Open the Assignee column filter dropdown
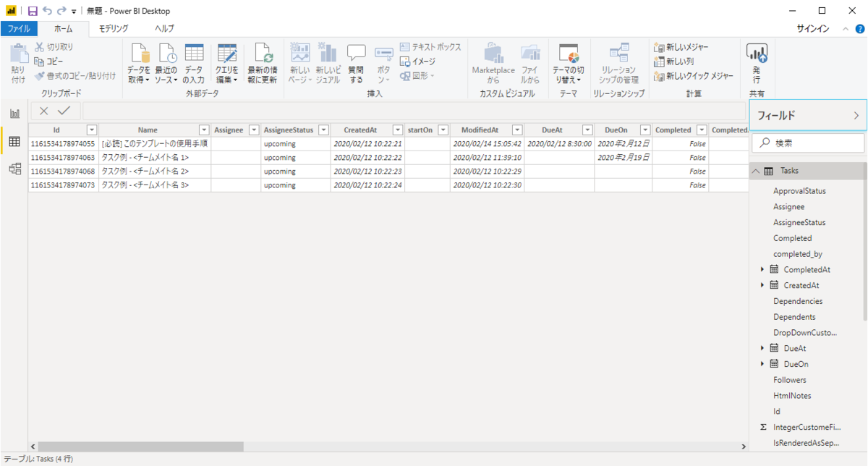 click(253, 130)
